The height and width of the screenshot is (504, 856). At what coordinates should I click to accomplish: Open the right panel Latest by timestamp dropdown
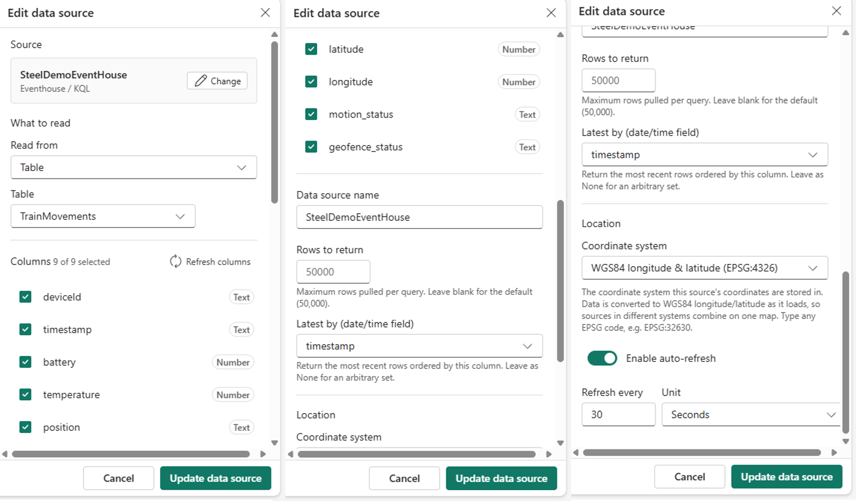click(x=705, y=155)
